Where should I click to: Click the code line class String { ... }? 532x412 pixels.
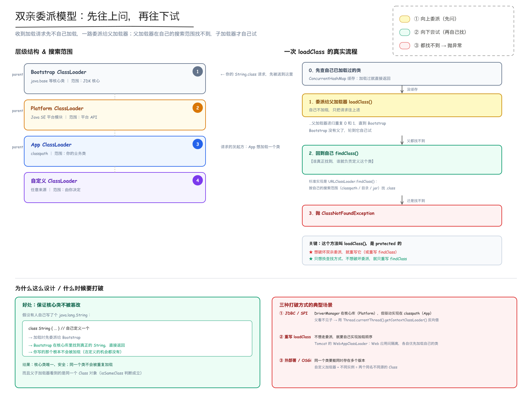pyautogui.click(x=59, y=329)
